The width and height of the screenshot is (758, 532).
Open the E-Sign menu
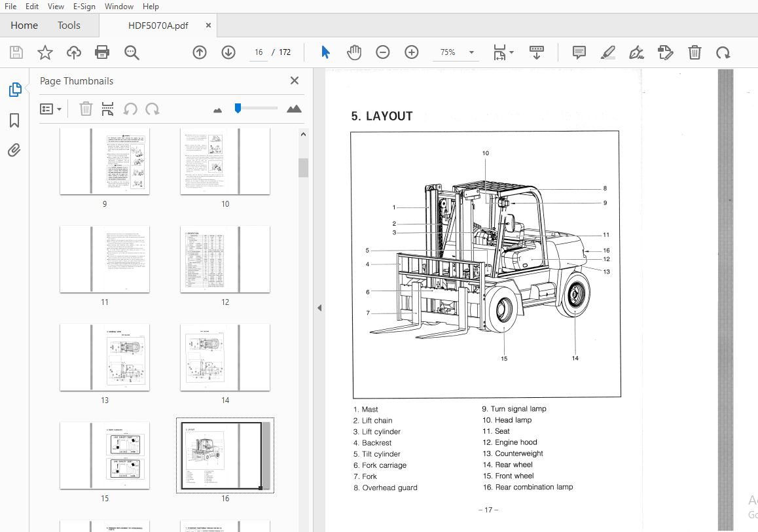point(84,7)
